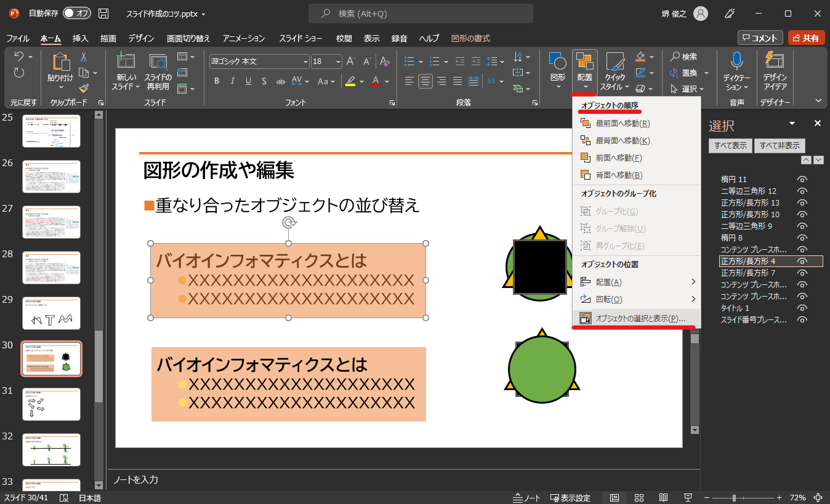Screen dimensions: 830x504
Task: Click ノート button in status bar
Action: point(527,498)
